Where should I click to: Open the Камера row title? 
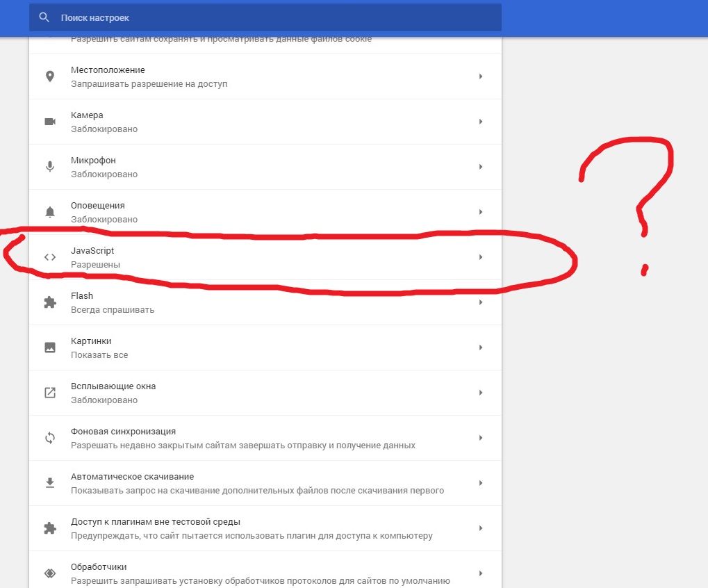(87, 115)
